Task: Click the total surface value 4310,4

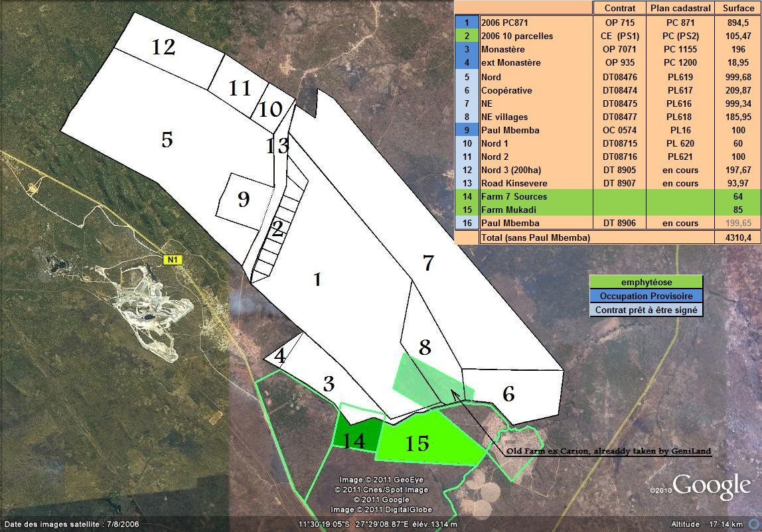Action: [736, 237]
